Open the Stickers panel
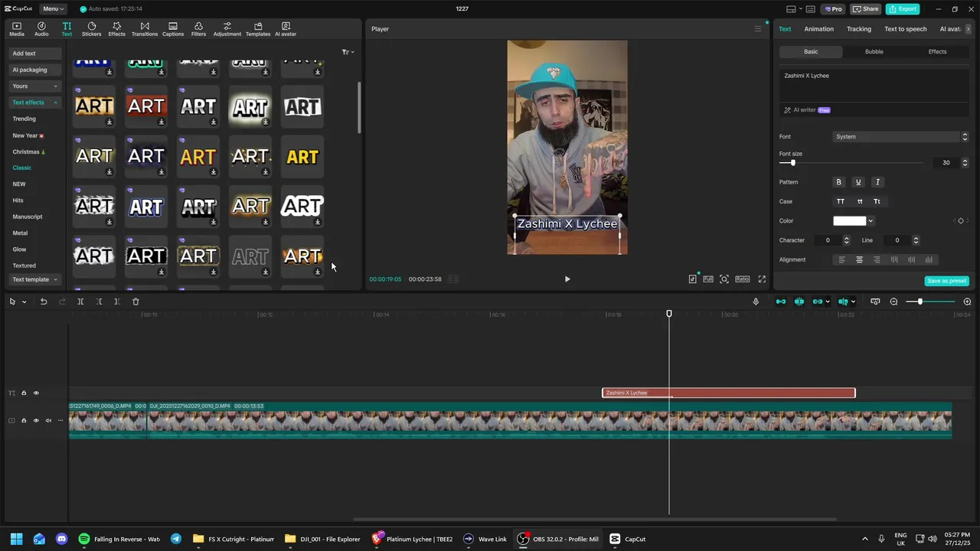 [91, 29]
